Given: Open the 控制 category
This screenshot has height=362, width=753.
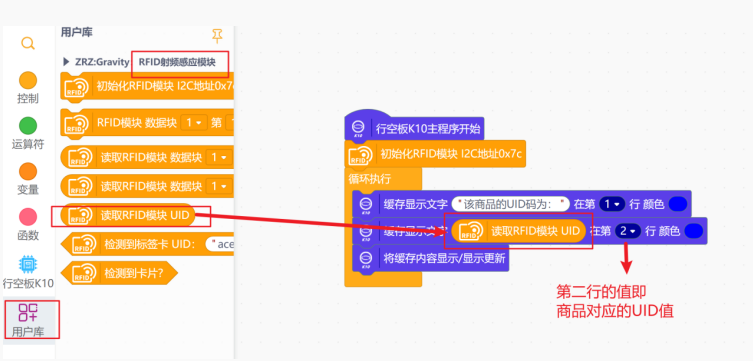Looking at the screenshot, I should click(28, 88).
